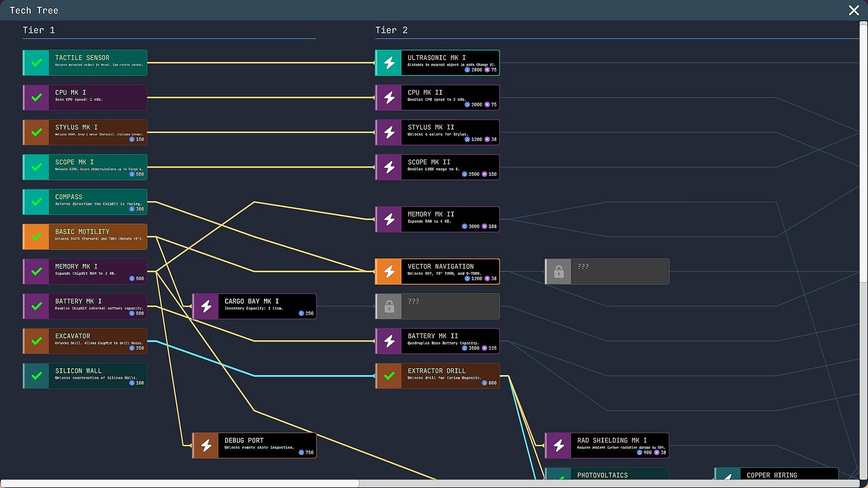The width and height of the screenshot is (868, 488).
Task: Click the Cargo Bay MK I lightning icon
Action: tap(206, 306)
